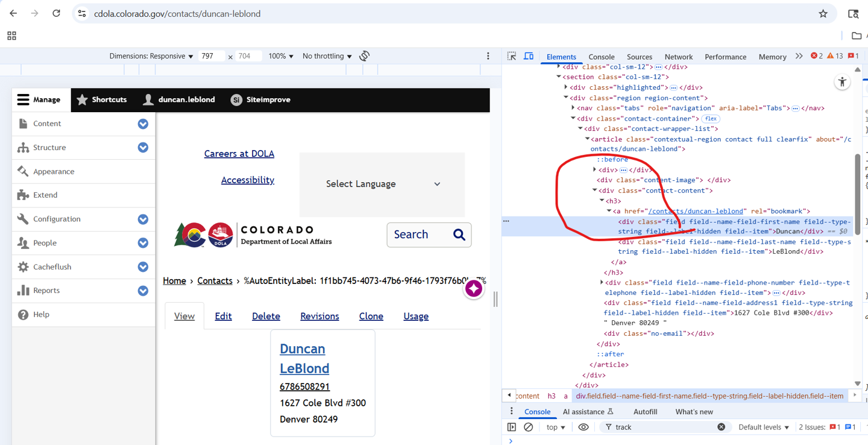Click the Careers at DOLA link

[239, 154]
